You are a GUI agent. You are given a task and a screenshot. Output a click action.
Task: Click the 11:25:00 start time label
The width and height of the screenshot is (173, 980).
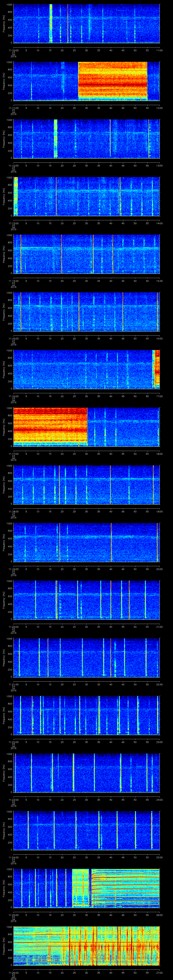point(13,915)
